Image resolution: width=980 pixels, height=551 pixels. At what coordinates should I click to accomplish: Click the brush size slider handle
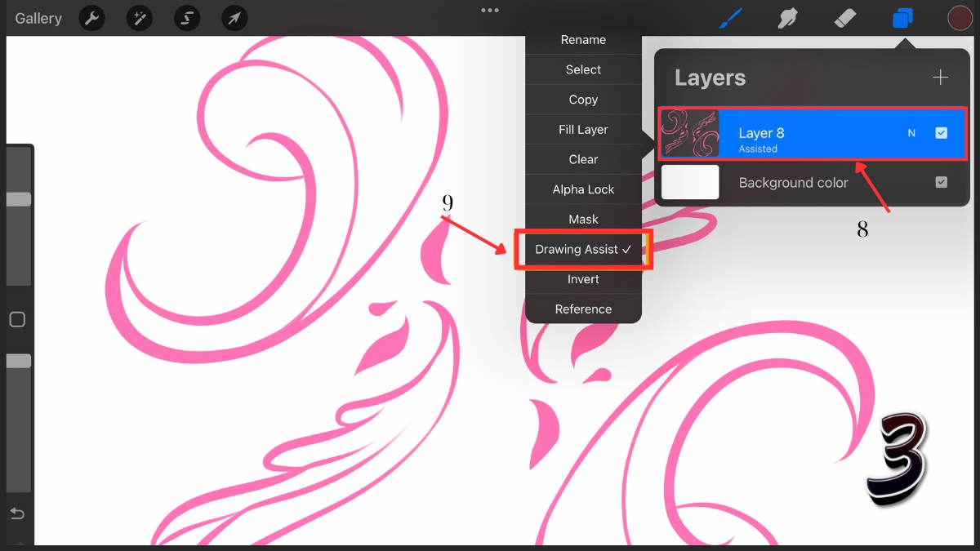18,199
